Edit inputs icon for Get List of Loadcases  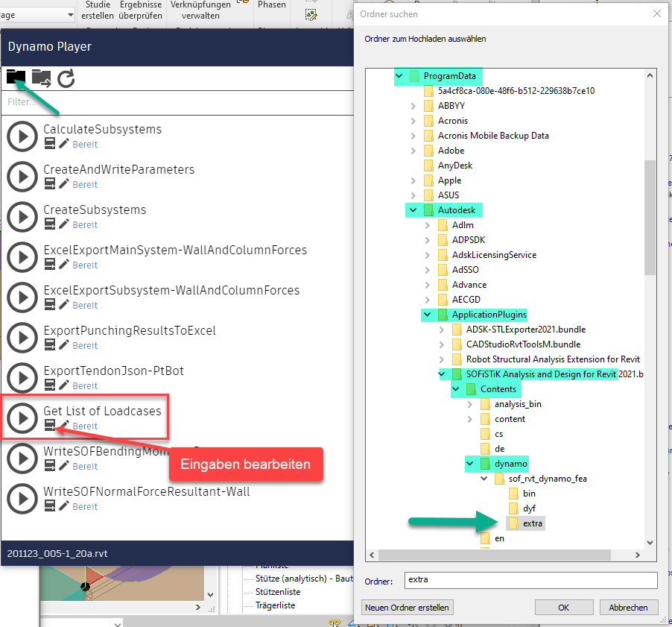click(50, 426)
